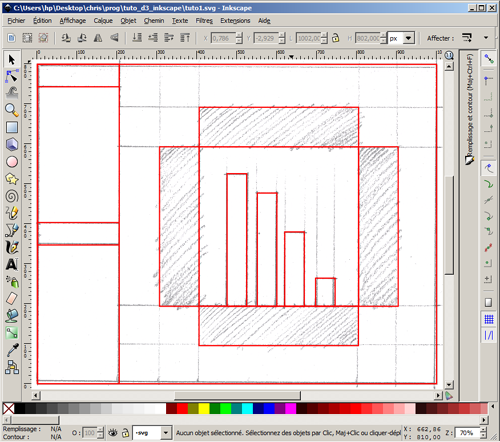Open the palette menu arrow at right

[x=493, y=406]
